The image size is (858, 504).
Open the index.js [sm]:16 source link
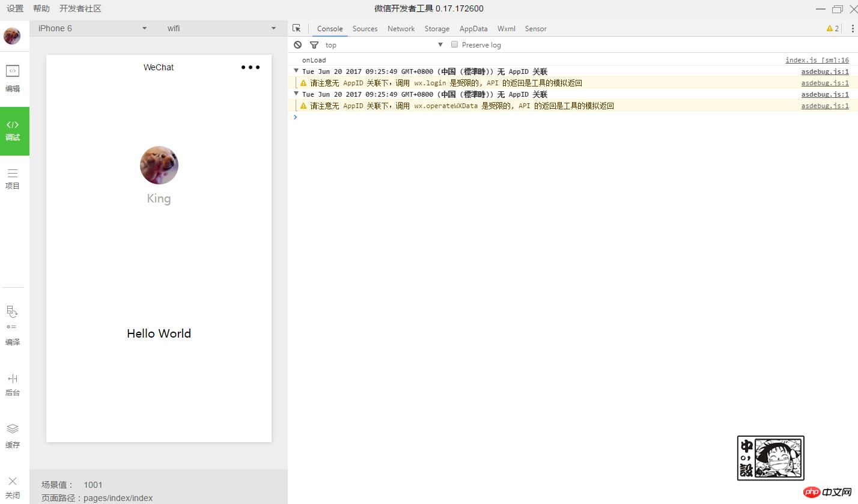pos(817,60)
